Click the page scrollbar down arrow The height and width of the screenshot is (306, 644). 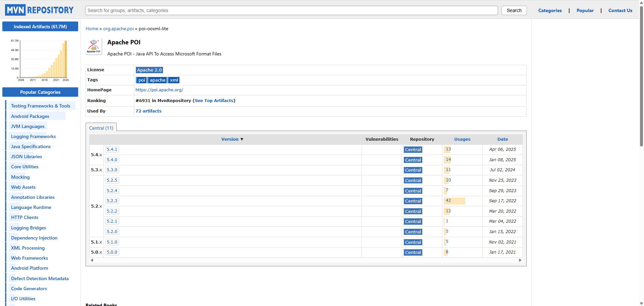(641, 303)
